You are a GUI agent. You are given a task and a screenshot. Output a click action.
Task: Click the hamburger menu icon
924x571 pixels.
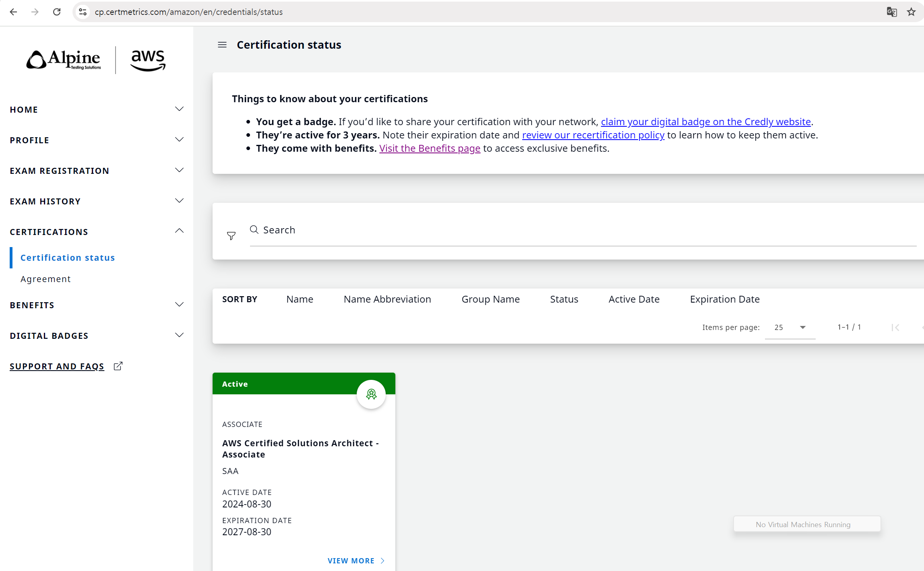coord(222,45)
